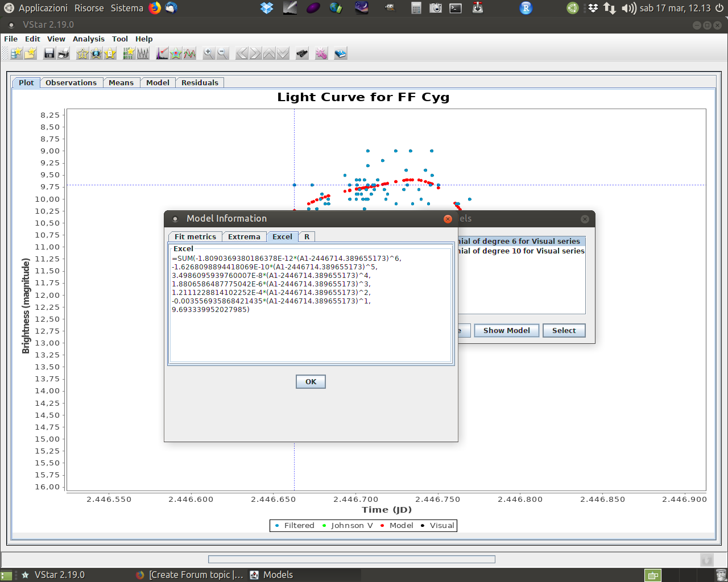728x582 pixels.
Task: Launch Firefox from the top panel
Action: coord(155,8)
